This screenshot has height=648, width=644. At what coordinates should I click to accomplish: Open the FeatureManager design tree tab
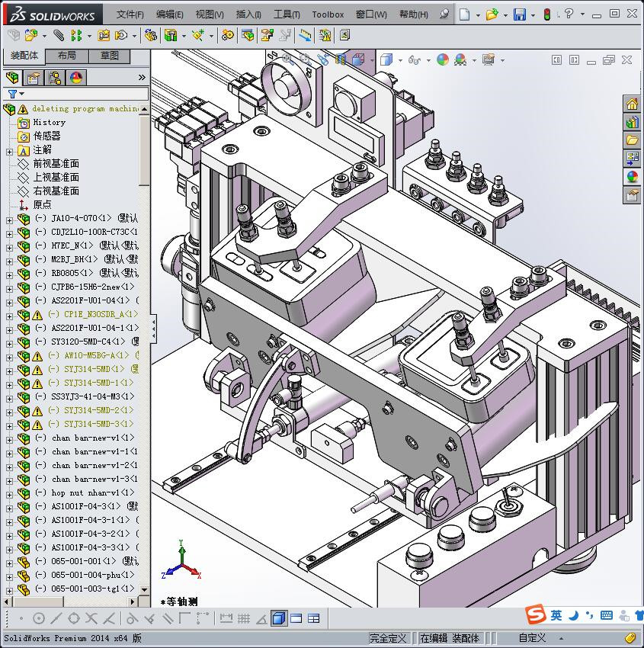12,78
